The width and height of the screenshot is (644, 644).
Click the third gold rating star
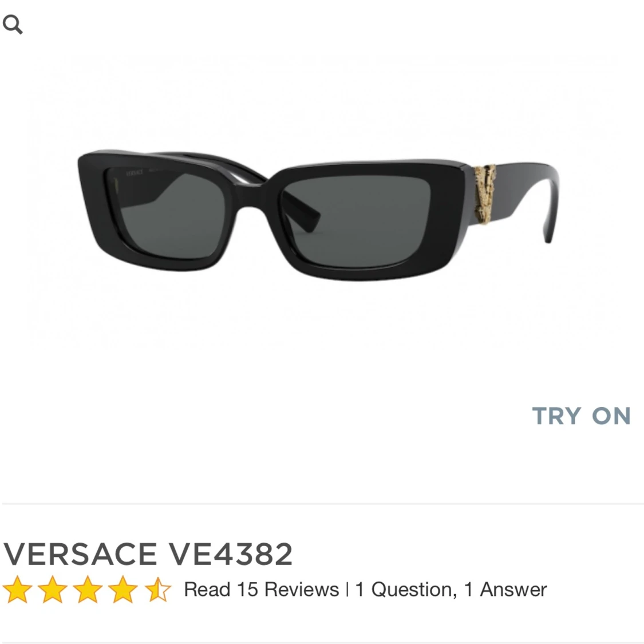click(x=88, y=590)
